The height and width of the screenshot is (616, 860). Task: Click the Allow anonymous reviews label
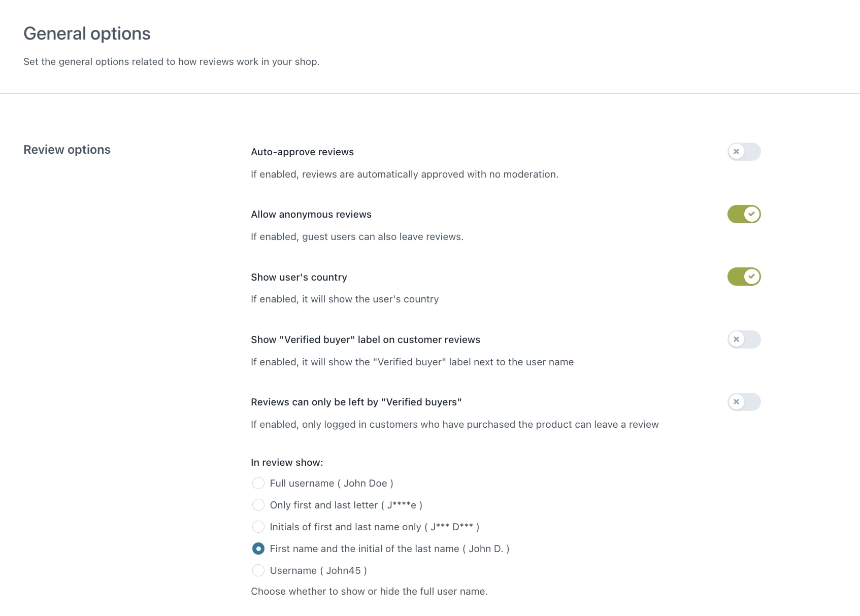[311, 214]
